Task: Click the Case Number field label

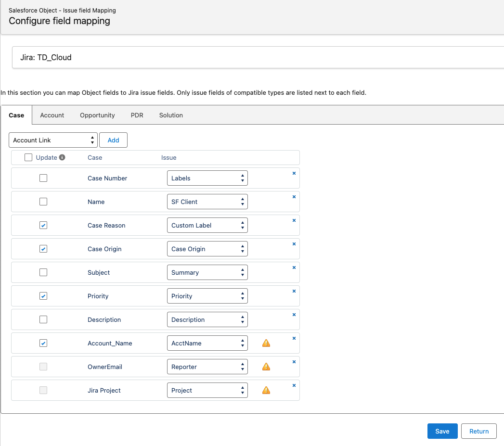Action: pyautogui.click(x=107, y=178)
